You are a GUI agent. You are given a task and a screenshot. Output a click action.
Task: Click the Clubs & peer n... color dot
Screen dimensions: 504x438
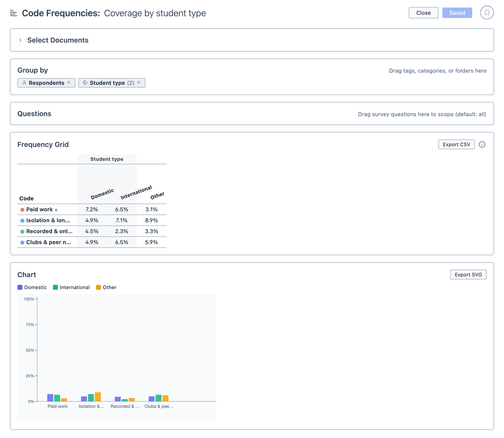(22, 242)
